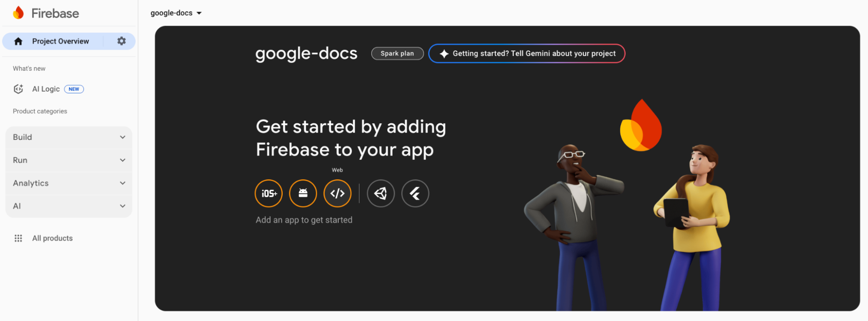Pick the Flutter platform icon

pyautogui.click(x=415, y=193)
